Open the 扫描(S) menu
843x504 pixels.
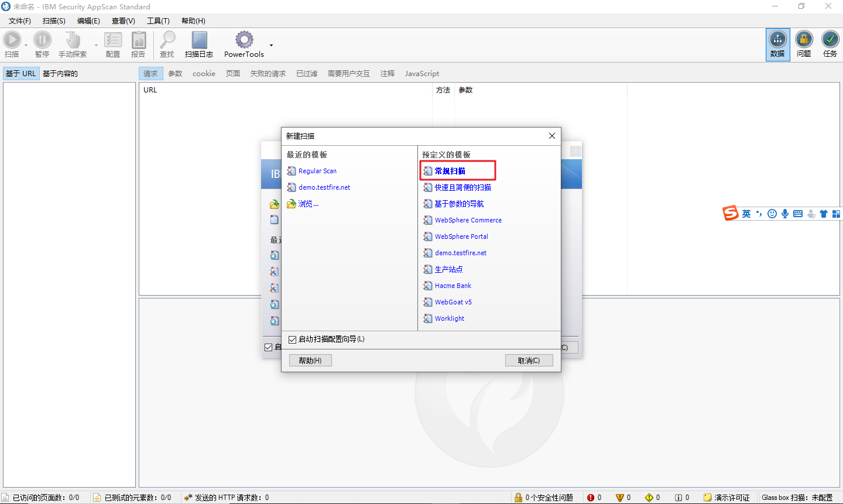(x=54, y=21)
